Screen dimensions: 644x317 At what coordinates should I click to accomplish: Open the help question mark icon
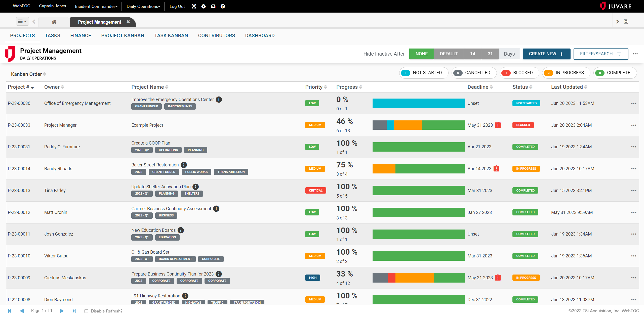coord(223,6)
